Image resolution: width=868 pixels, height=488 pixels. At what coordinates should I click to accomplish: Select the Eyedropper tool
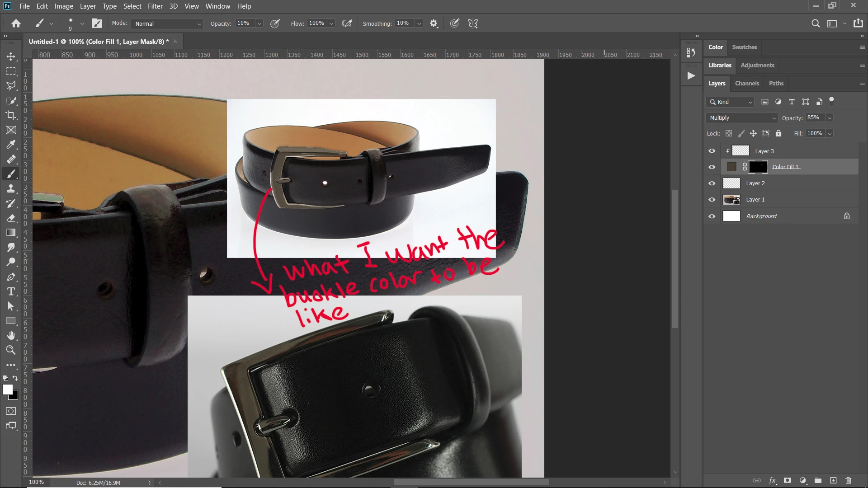coord(11,145)
